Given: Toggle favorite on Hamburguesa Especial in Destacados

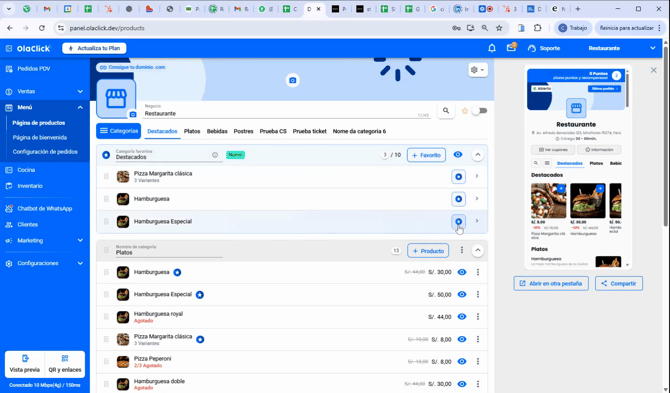Looking at the screenshot, I should (458, 221).
